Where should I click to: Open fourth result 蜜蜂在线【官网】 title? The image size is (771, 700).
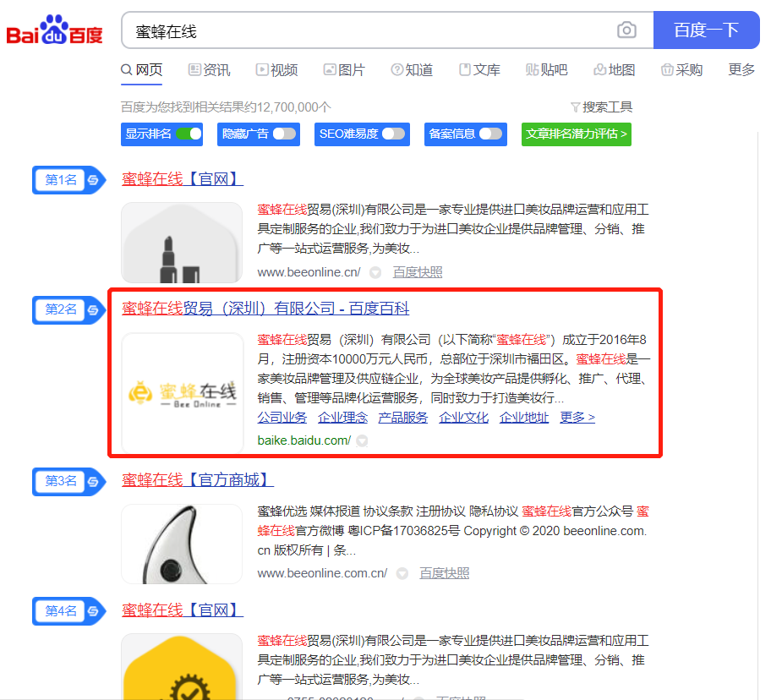click(x=183, y=610)
